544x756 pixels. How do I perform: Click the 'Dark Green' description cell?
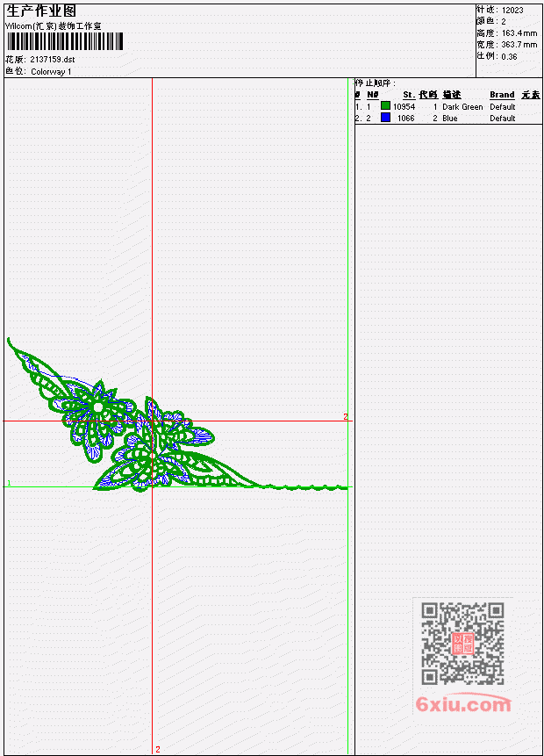click(x=462, y=106)
